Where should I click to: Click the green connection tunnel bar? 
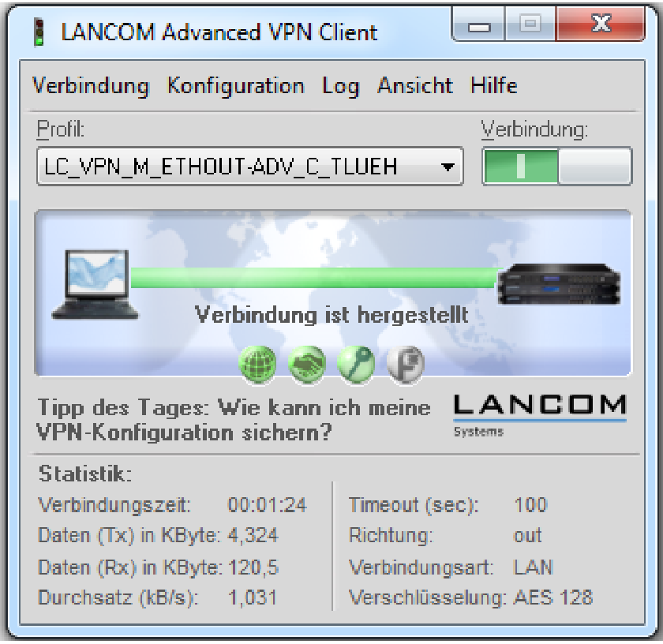314,278
